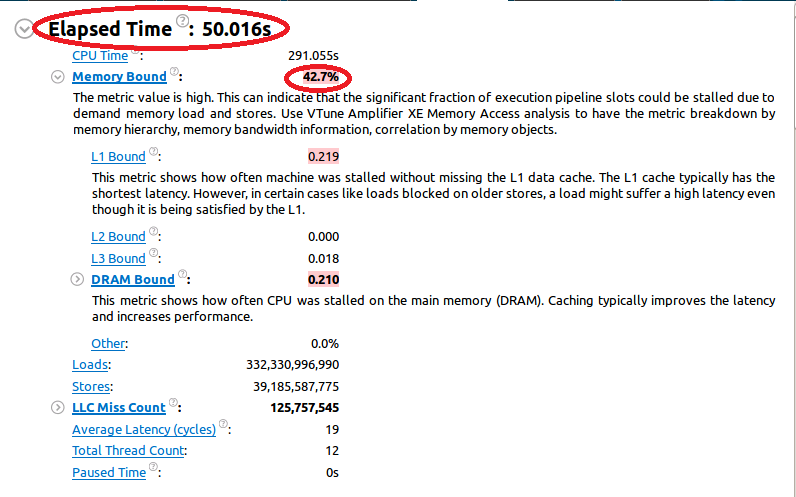Expand the LLC Miss Count details

[58, 407]
